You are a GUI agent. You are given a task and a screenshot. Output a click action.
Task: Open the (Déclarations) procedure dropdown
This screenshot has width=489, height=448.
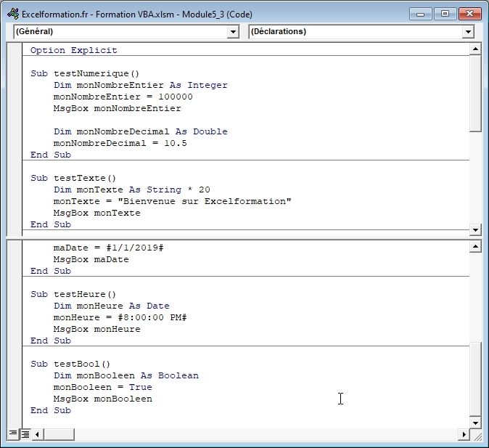(x=468, y=32)
